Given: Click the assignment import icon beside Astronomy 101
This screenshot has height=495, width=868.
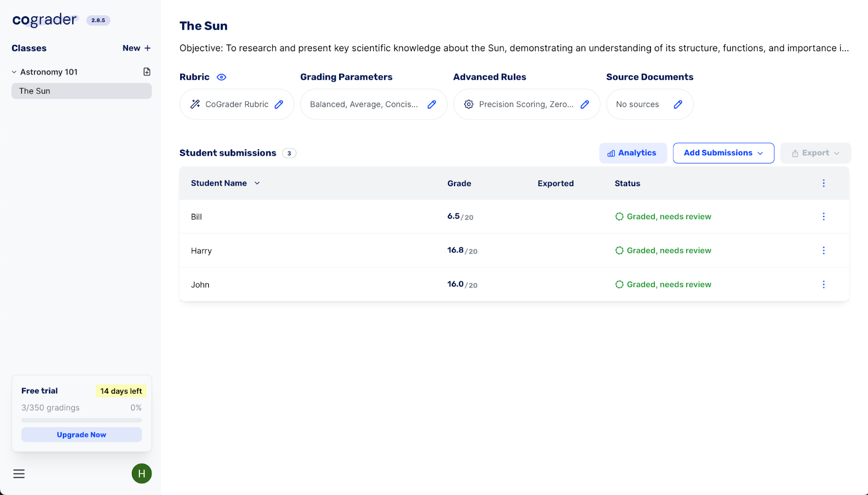Looking at the screenshot, I should click(146, 71).
